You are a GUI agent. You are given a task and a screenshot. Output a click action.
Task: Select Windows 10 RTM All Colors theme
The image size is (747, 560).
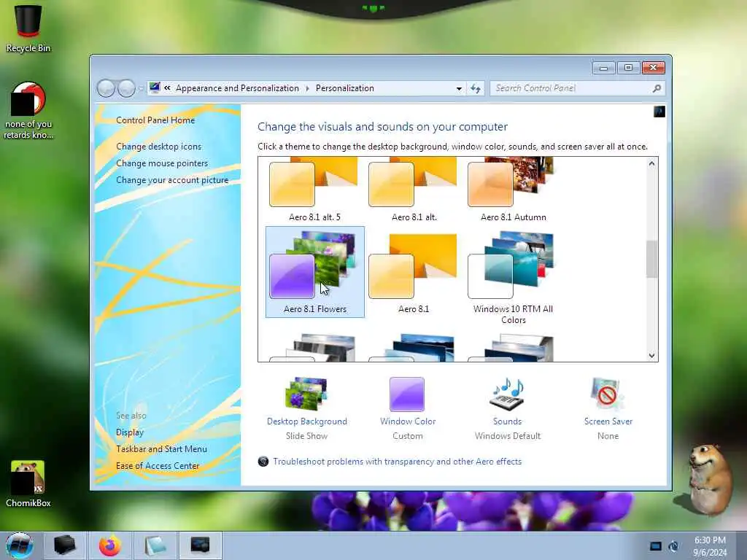click(x=513, y=278)
